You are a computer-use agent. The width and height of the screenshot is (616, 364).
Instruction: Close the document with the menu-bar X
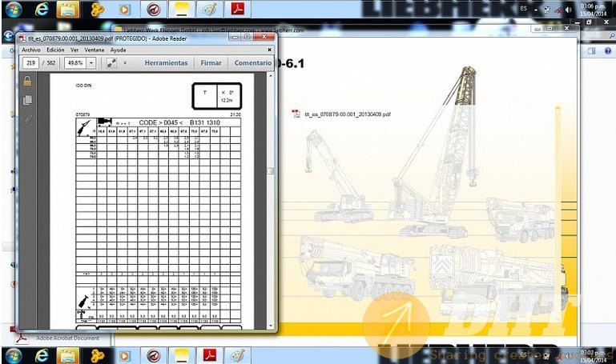(269, 50)
